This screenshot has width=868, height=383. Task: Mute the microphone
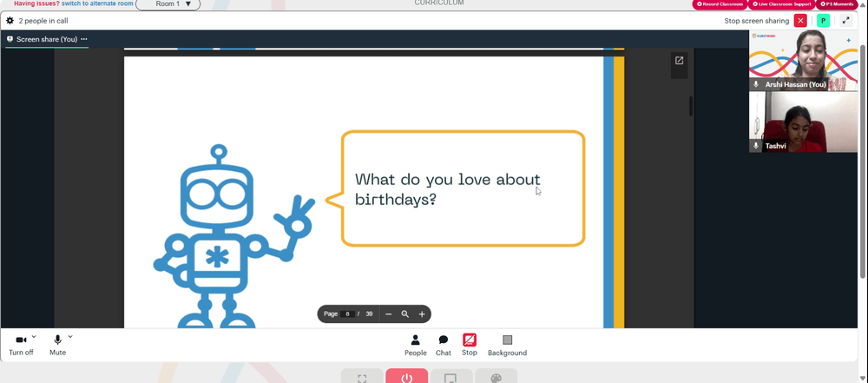coord(57,345)
